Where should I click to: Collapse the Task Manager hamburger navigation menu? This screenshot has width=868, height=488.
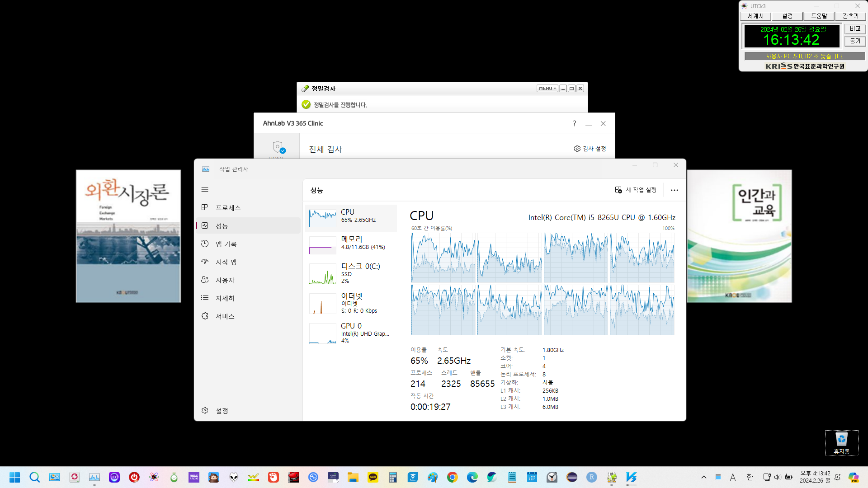205,190
